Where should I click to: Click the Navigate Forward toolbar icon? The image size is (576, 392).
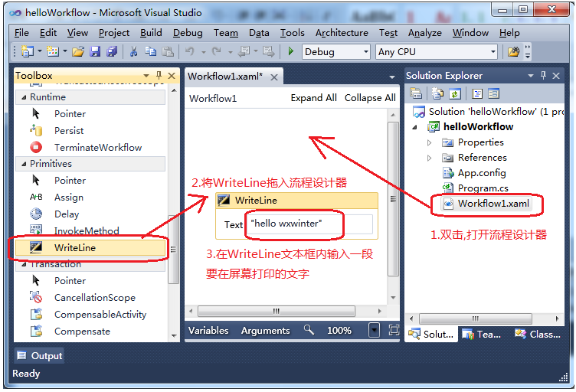pos(269,51)
